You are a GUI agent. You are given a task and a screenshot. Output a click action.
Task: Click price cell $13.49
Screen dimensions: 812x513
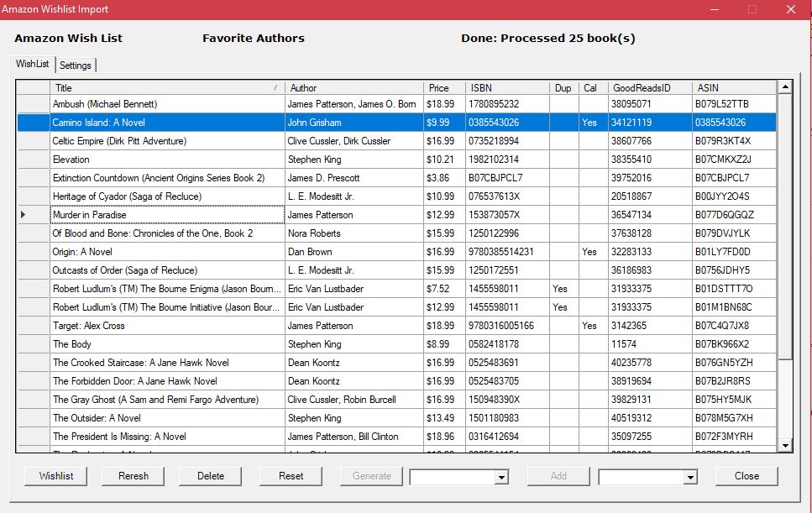point(444,418)
